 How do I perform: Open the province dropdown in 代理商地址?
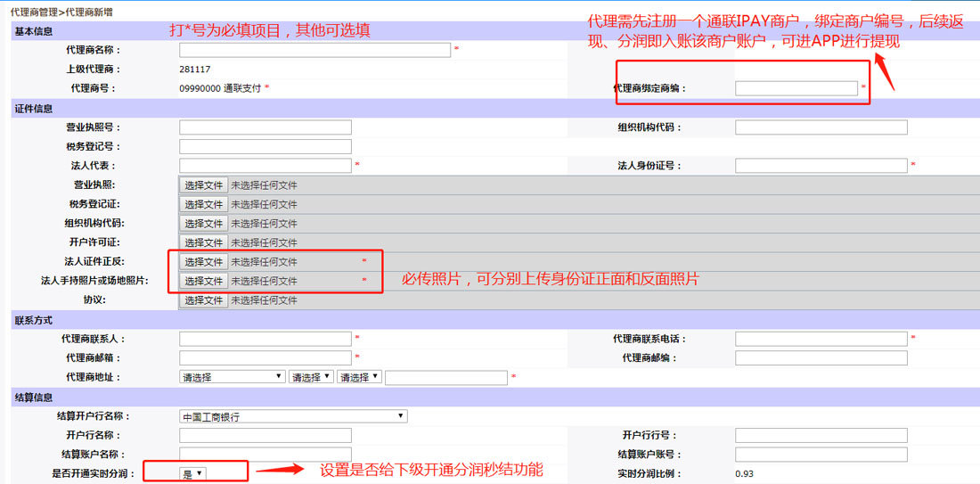[232, 377]
